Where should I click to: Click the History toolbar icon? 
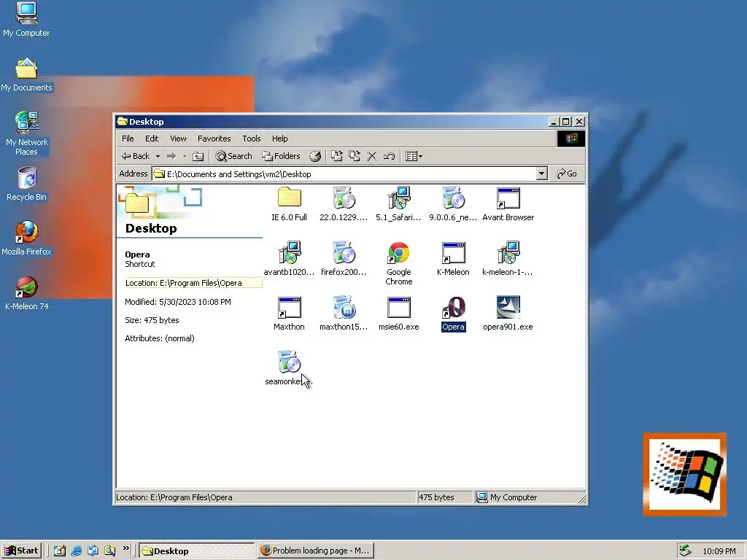click(x=315, y=156)
